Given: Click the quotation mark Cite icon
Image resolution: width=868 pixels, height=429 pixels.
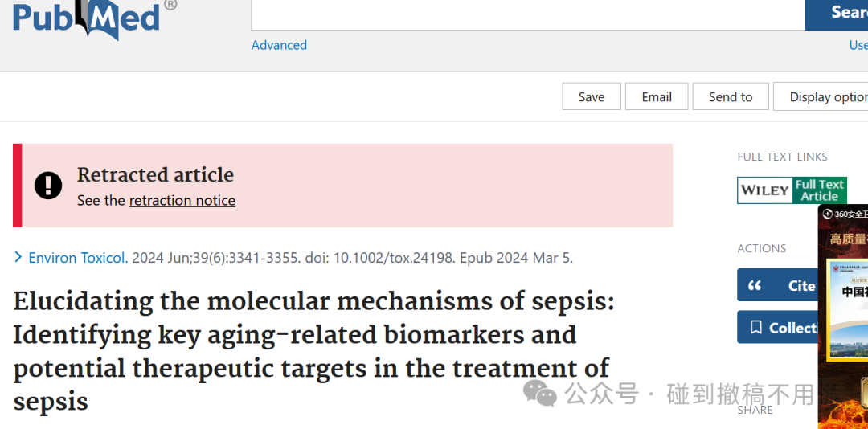Looking at the screenshot, I should tap(755, 286).
